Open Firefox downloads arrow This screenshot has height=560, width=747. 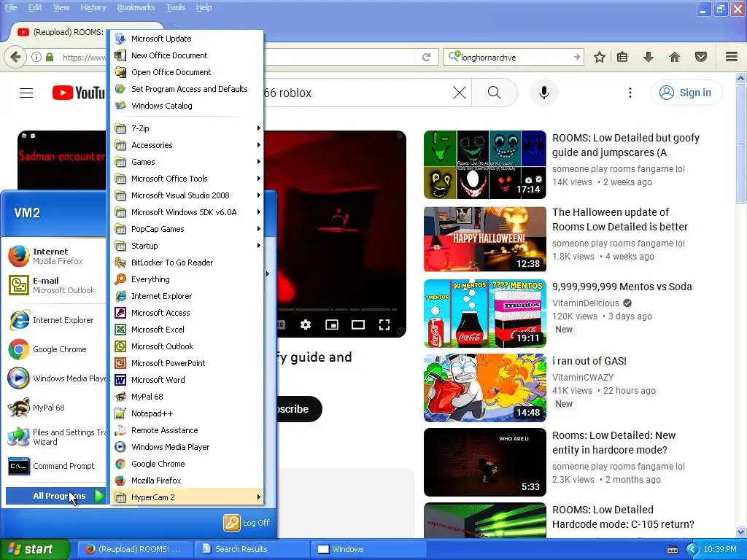(648, 57)
